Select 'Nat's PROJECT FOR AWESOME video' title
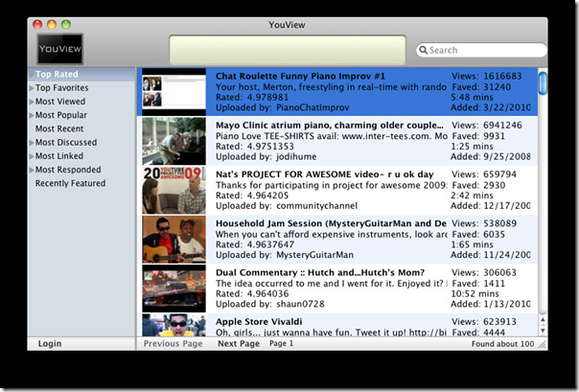579x392 pixels. (325, 174)
